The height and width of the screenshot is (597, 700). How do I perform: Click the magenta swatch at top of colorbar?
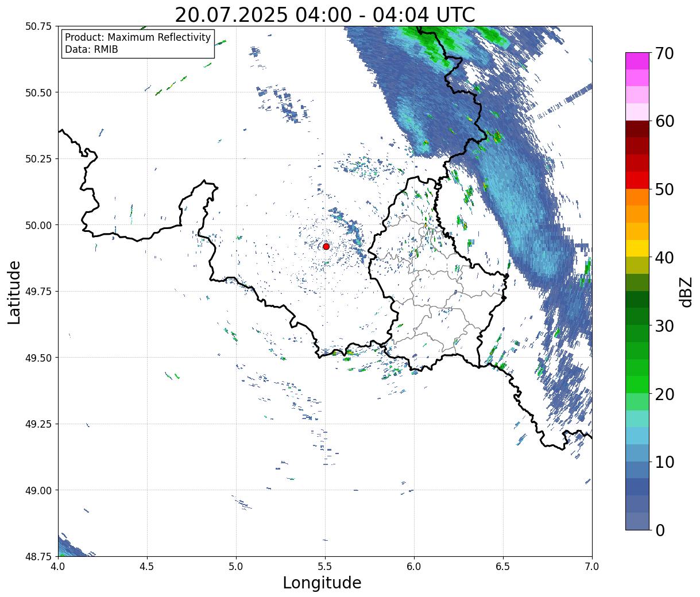tap(637, 61)
